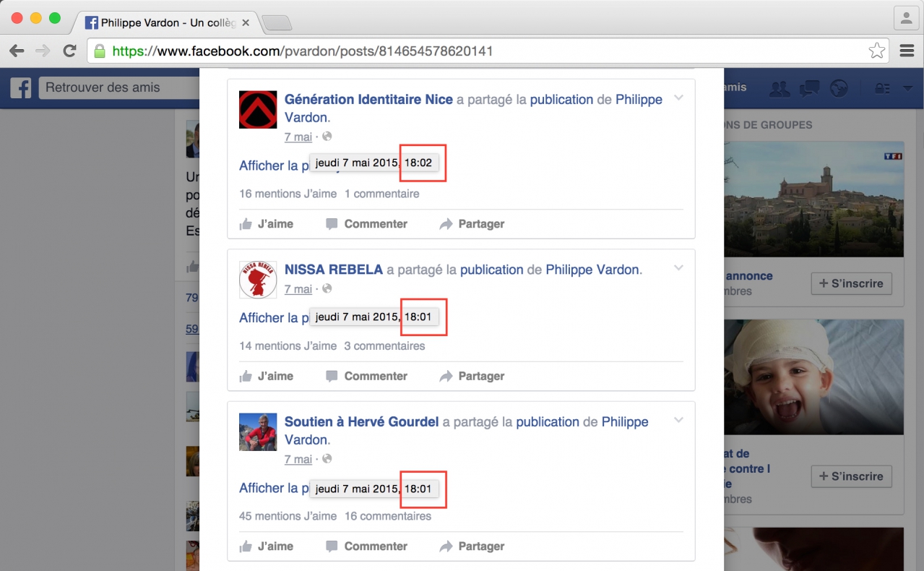The image size is (924, 571).
Task: Comment on the Génération Identitaire Nice post
Action: point(367,224)
